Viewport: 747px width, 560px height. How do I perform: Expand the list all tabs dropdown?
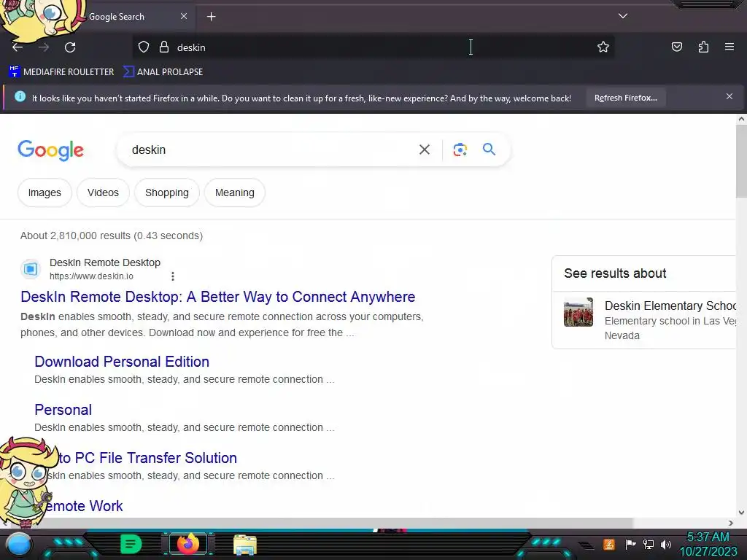(x=623, y=16)
